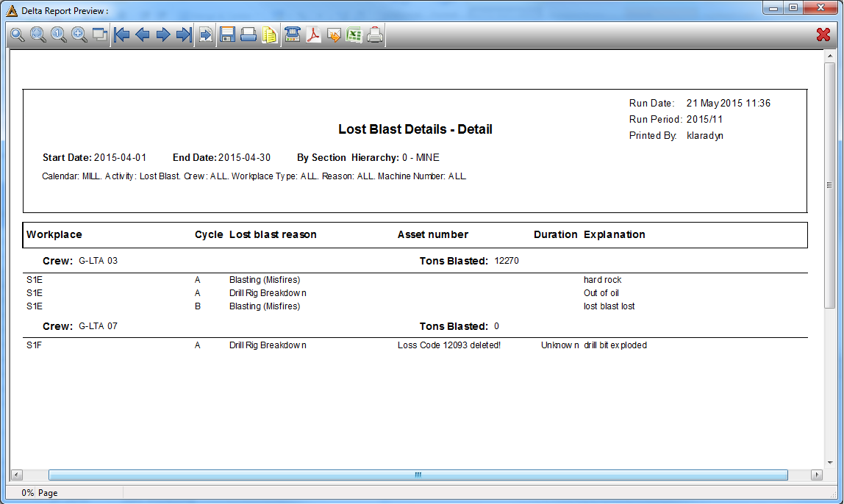Close the preview with red X icon
844x504 pixels.
pos(823,35)
